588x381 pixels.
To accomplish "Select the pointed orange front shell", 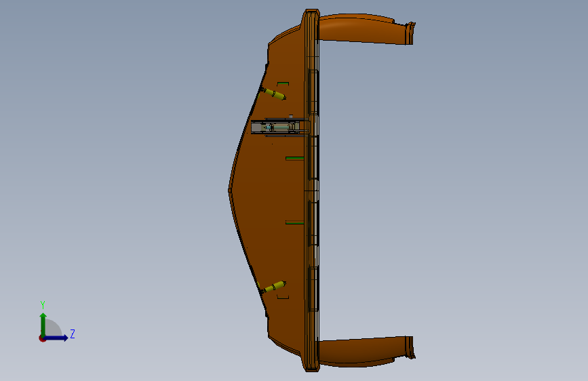I will click(x=267, y=190).
